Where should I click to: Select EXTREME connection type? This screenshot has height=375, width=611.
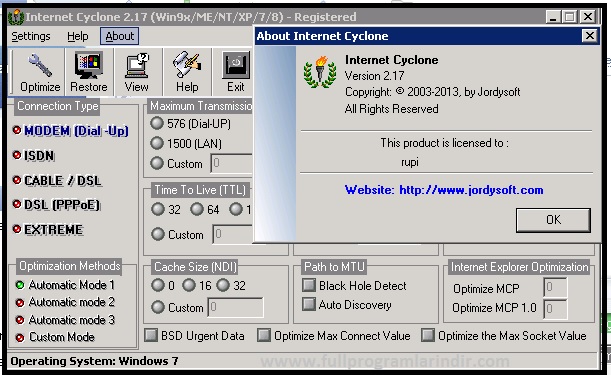[x=48, y=230]
